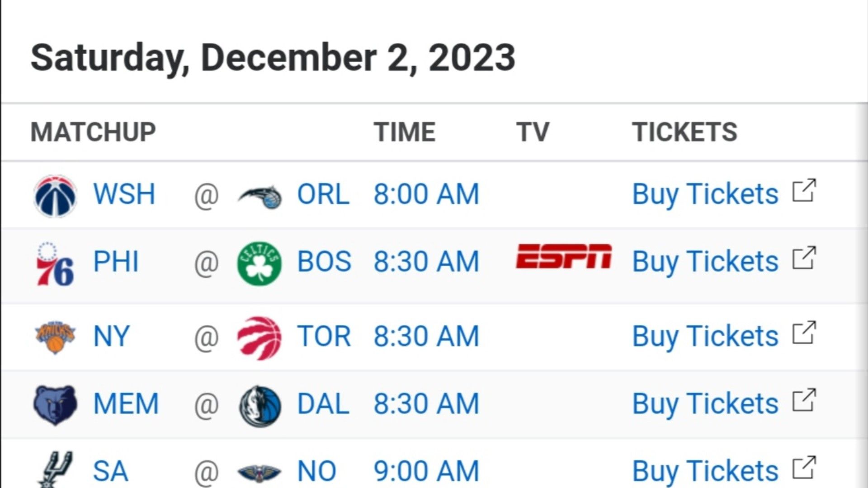Buy Tickets for PHI at BOS
The height and width of the screenshot is (488, 868).
[x=705, y=262]
